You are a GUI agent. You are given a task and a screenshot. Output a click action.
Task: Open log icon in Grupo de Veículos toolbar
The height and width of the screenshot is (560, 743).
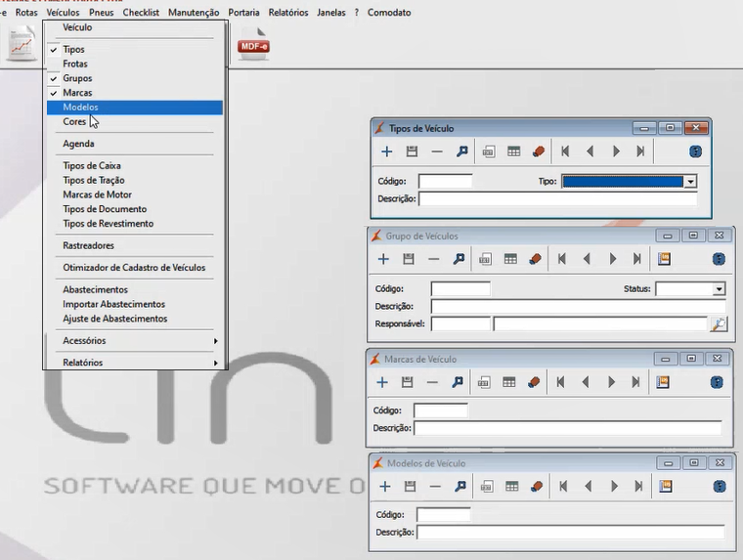pyautogui.click(x=664, y=259)
